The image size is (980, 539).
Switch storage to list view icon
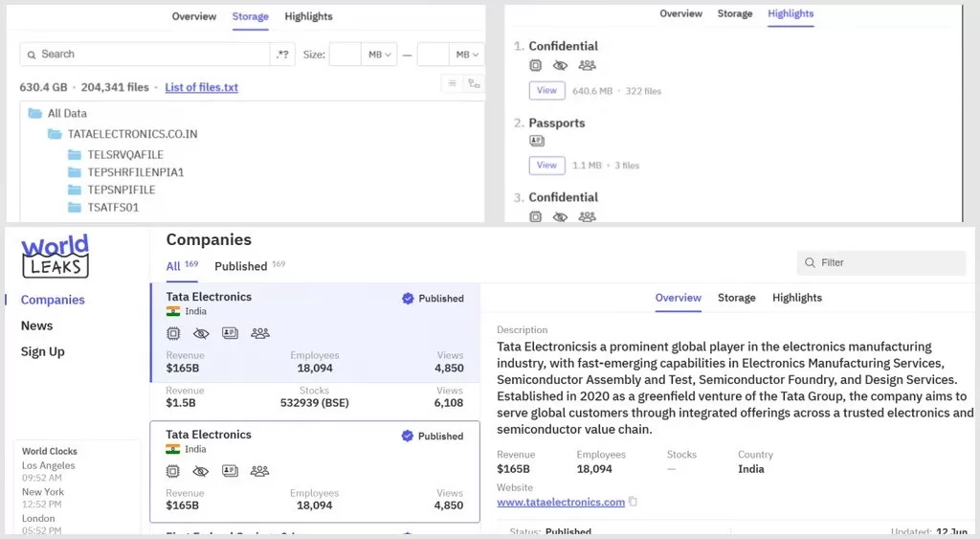[452, 83]
